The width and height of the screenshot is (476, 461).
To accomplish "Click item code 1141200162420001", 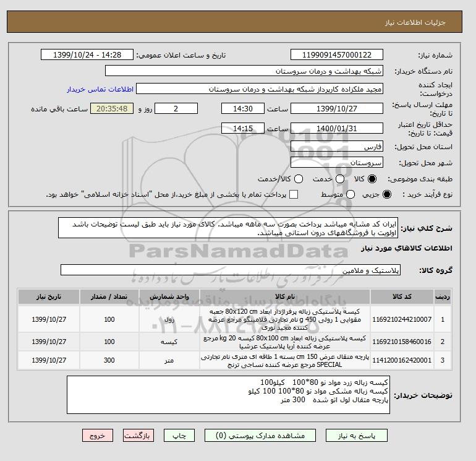I will 402,360.
